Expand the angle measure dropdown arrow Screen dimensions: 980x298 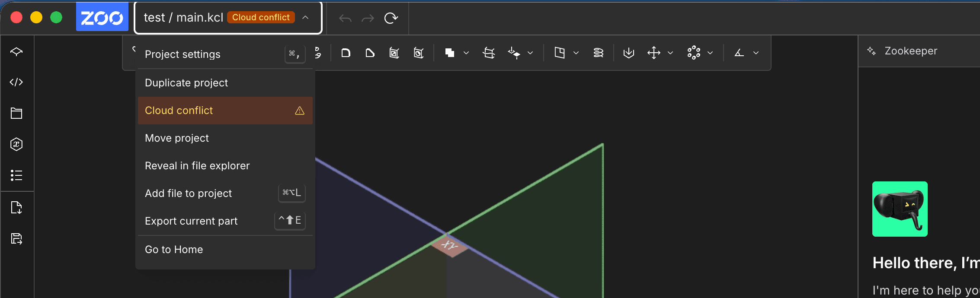pyautogui.click(x=756, y=53)
